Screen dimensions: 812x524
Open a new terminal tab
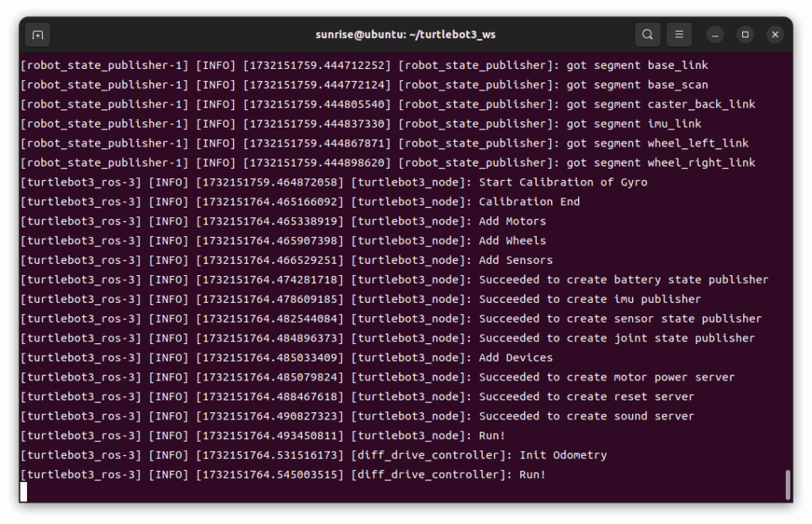point(37,35)
